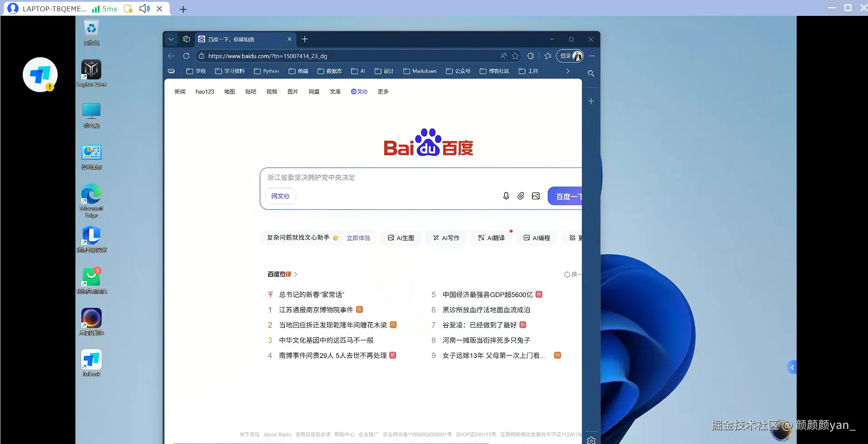Open the 地图 navigation link
The height and width of the screenshot is (444, 868).
tap(229, 92)
